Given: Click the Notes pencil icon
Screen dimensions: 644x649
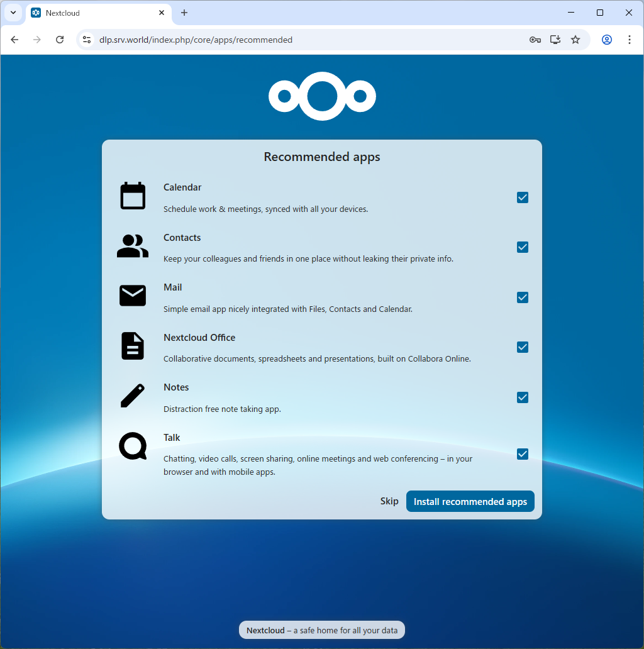Looking at the screenshot, I should pos(132,396).
